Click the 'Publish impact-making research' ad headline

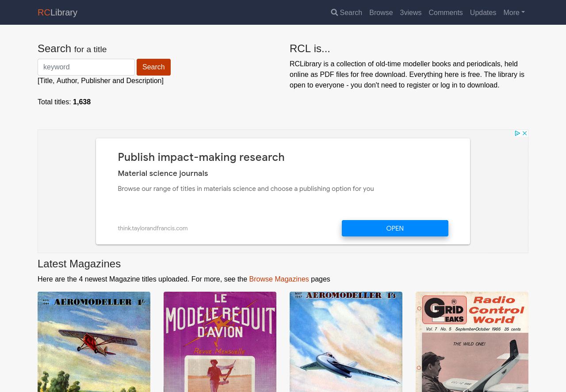(201, 157)
